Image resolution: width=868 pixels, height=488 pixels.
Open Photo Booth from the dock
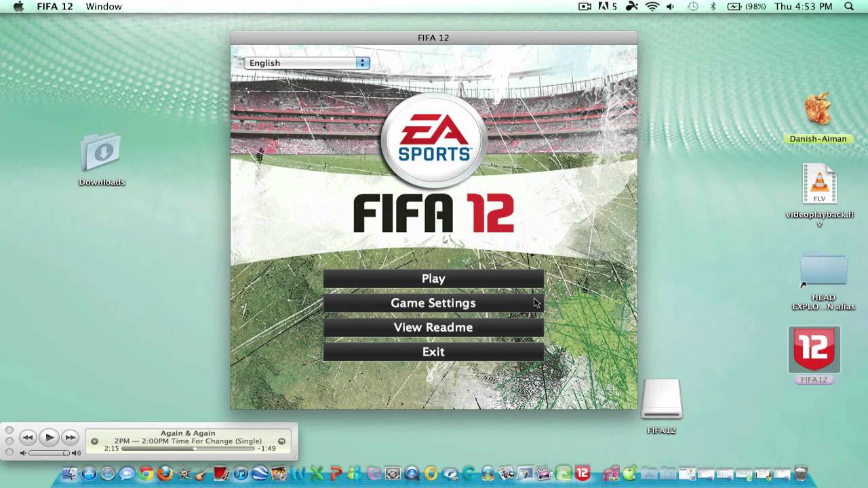point(221,473)
